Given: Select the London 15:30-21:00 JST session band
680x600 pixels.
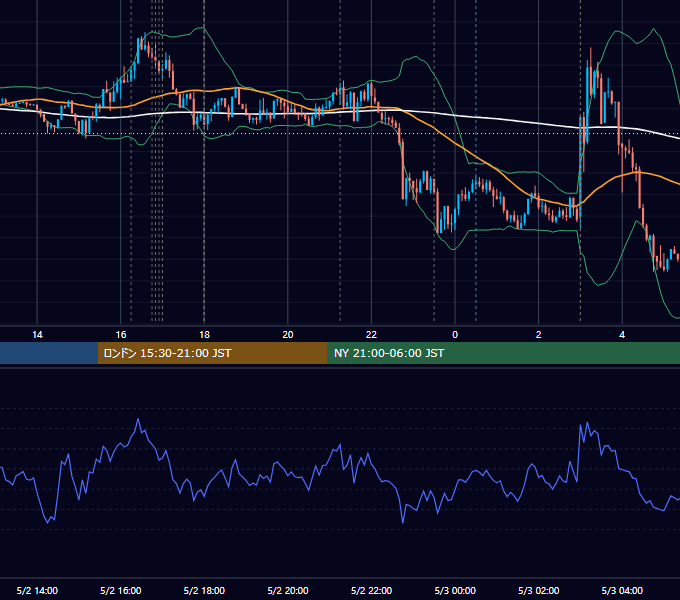Looking at the screenshot, I should click(212, 353).
